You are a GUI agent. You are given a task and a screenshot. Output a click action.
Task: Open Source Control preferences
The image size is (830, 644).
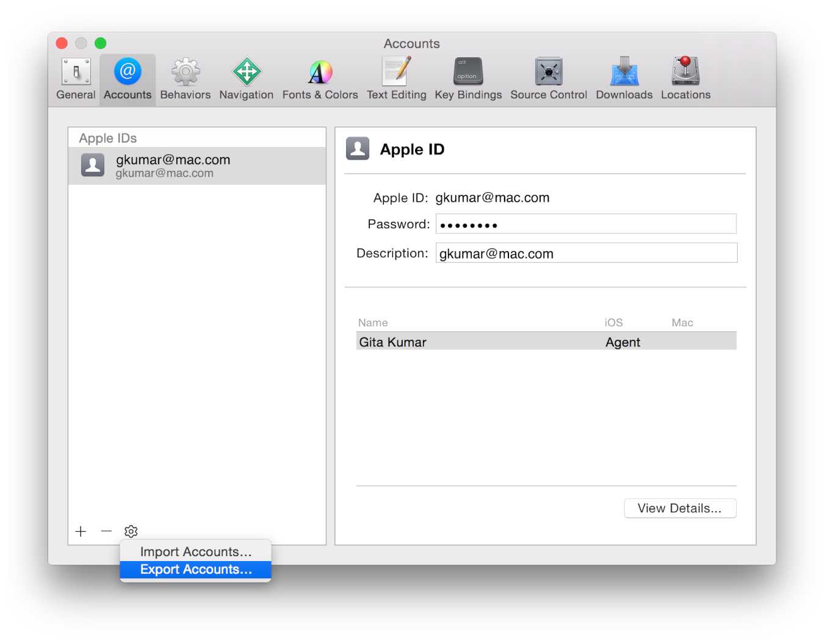click(x=549, y=79)
